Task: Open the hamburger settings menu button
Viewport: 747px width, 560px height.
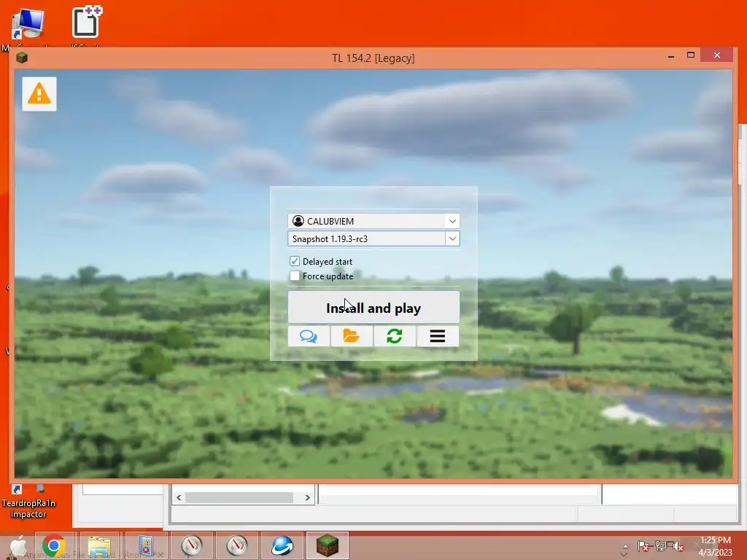Action: [x=438, y=336]
